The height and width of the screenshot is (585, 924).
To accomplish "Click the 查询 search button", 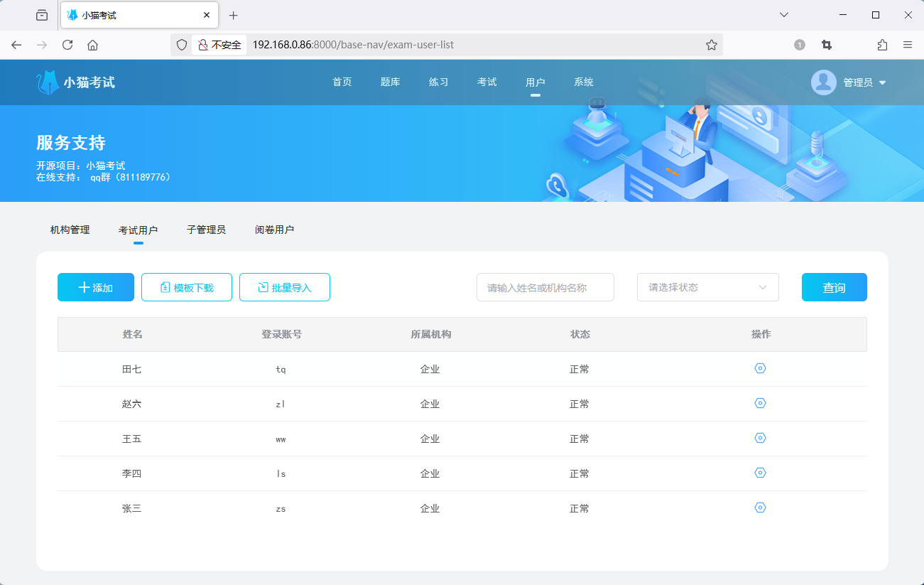I will coord(834,287).
